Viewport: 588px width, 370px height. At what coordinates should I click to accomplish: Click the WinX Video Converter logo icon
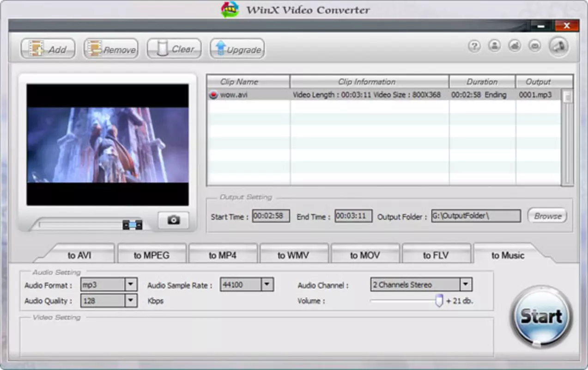tap(230, 9)
